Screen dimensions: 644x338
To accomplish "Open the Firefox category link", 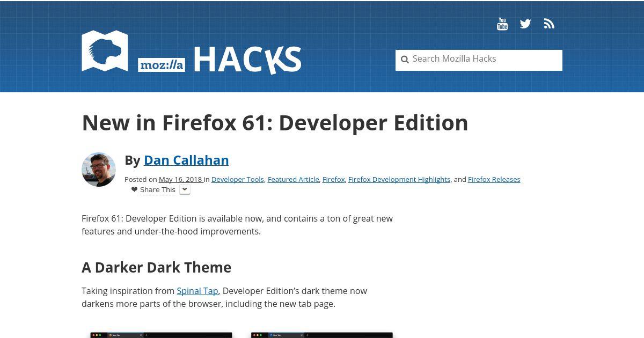I will (334, 179).
